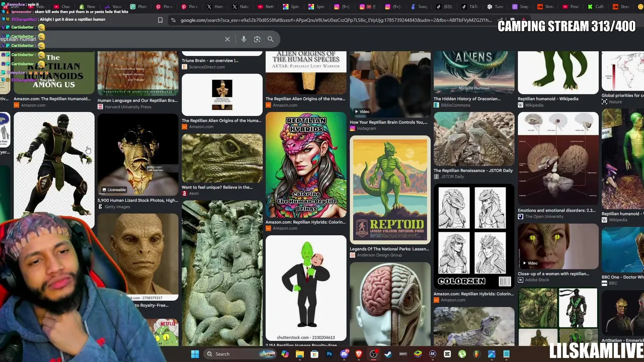Switch to the Songs browser tab

419,7
